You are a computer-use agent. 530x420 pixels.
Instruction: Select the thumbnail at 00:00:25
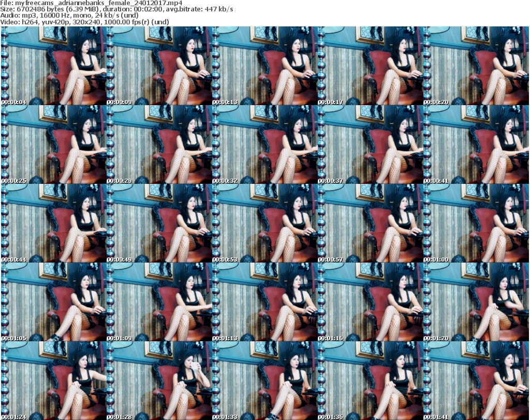tap(54, 144)
